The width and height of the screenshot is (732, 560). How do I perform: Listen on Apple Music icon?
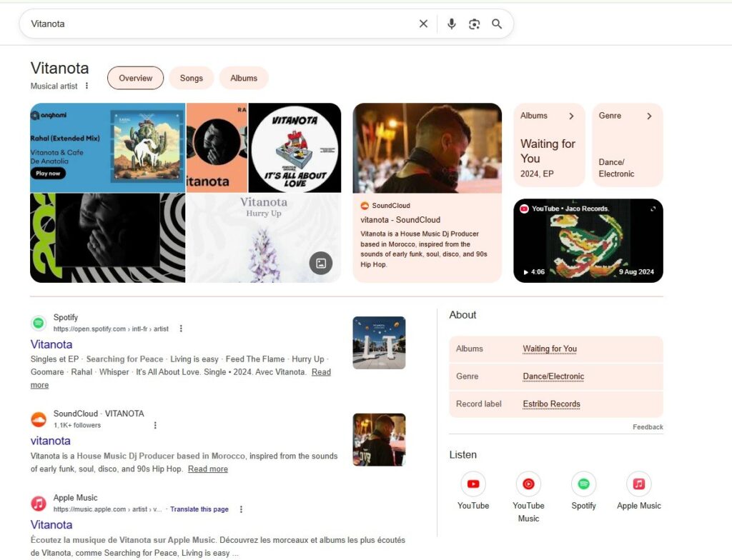638,484
